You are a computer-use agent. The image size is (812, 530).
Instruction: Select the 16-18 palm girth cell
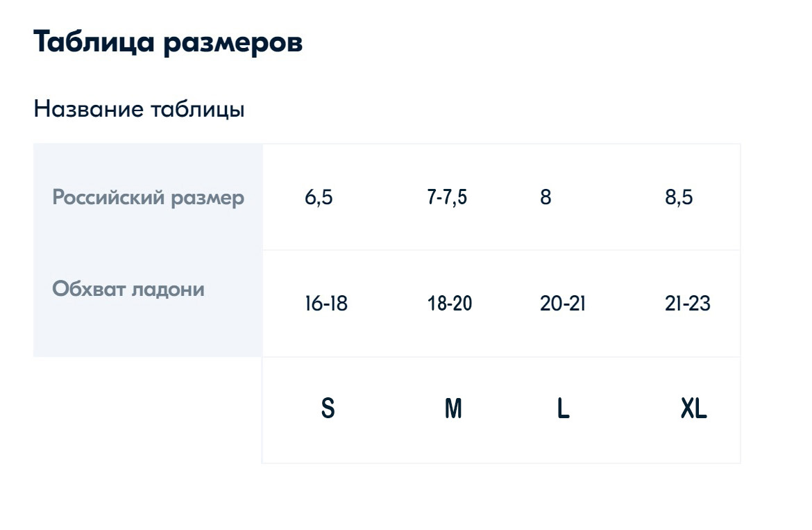click(325, 304)
